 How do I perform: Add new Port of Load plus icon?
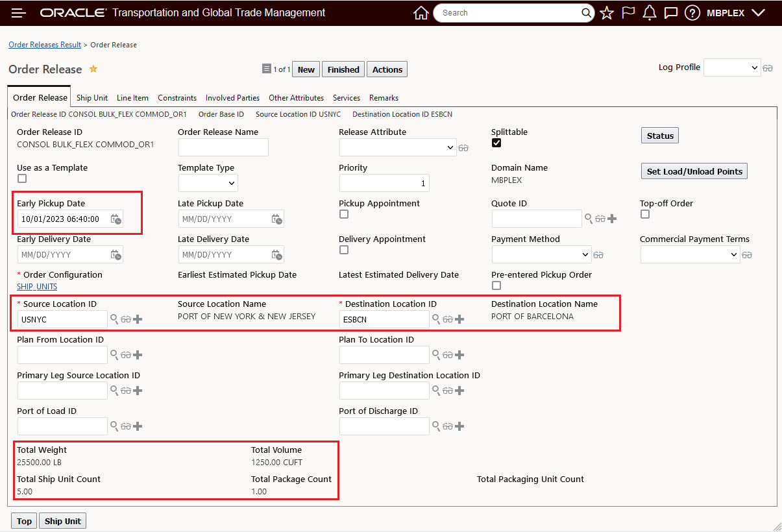pos(138,426)
